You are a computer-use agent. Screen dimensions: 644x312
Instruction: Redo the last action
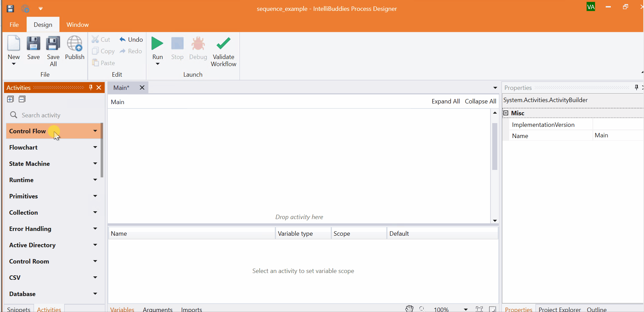point(131,51)
